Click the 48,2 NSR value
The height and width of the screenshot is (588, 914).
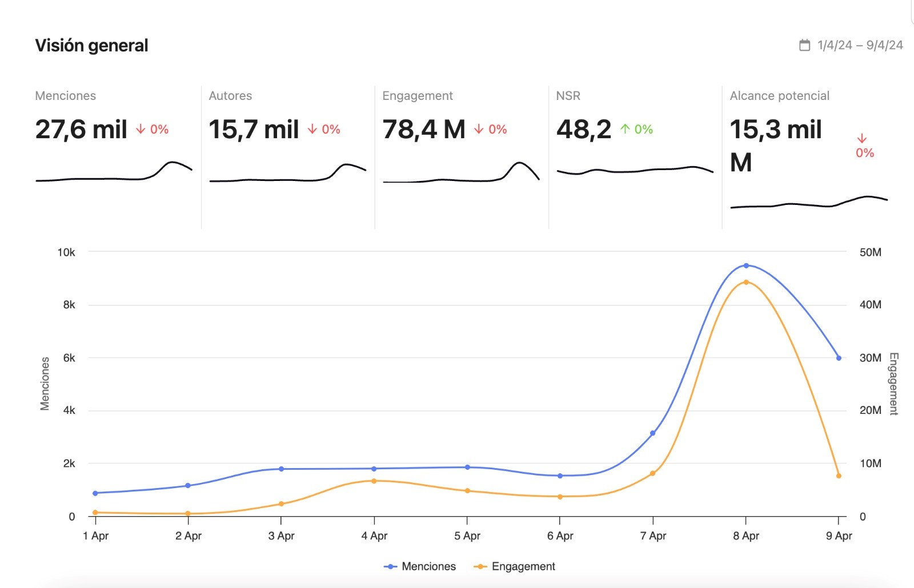[x=583, y=130]
